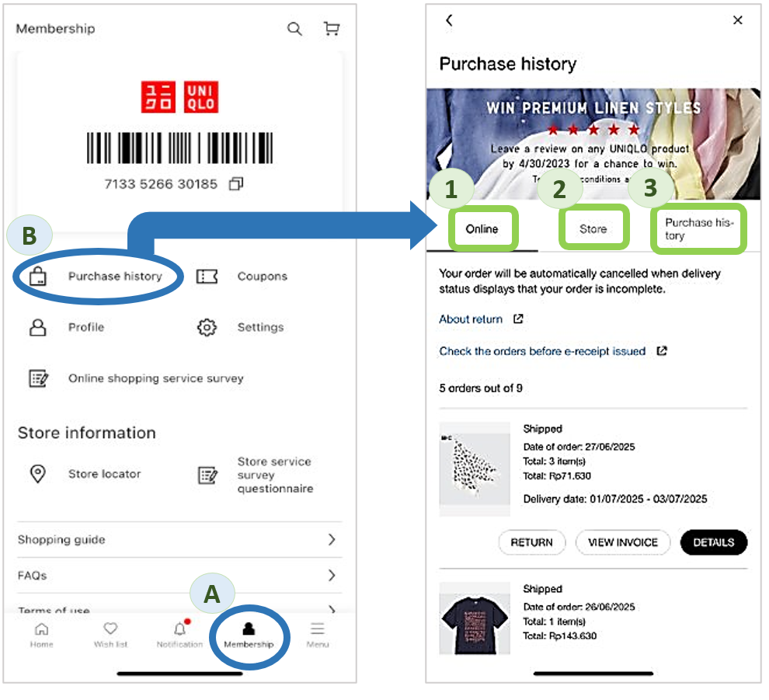This screenshot has width=769, height=700.
Task: Go to Home in bottom navigation
Action: click(41, 634)
